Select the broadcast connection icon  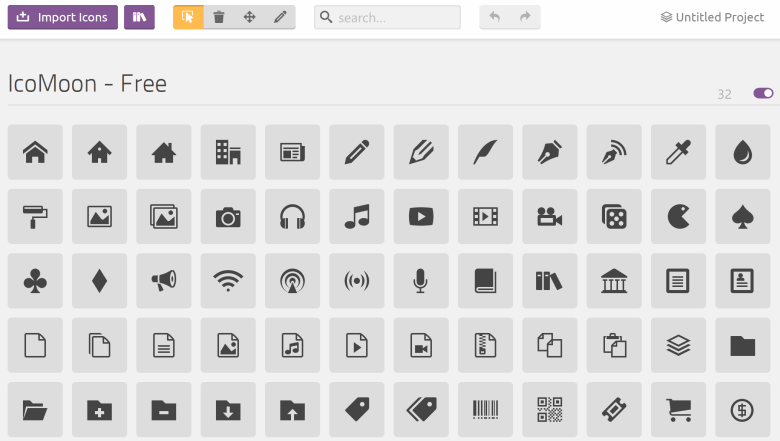[x=357, y=281]
